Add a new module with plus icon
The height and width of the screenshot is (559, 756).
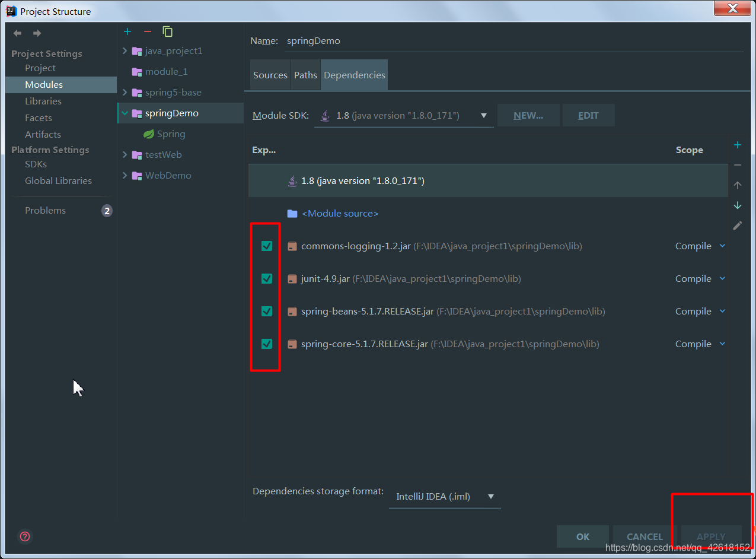pos(127,31)
